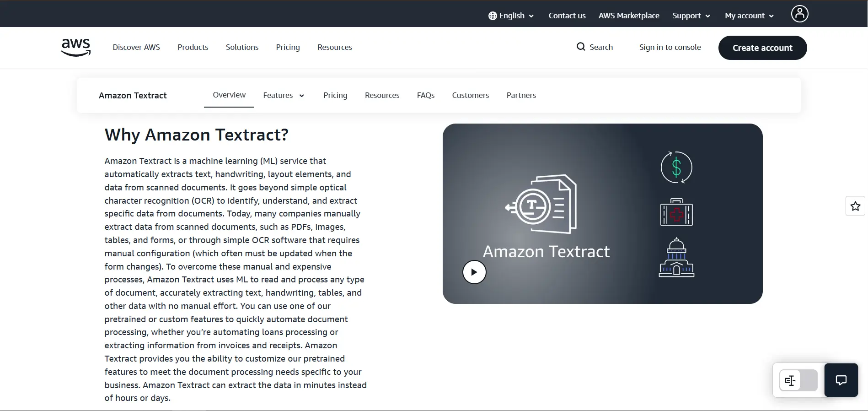Click the star bookmark icon

click(x=855, y=206)
